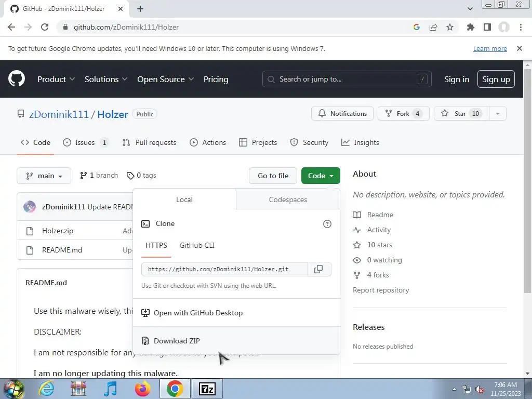Expand the Product menu
532x399 pixels.
click(x=56, y=79)
